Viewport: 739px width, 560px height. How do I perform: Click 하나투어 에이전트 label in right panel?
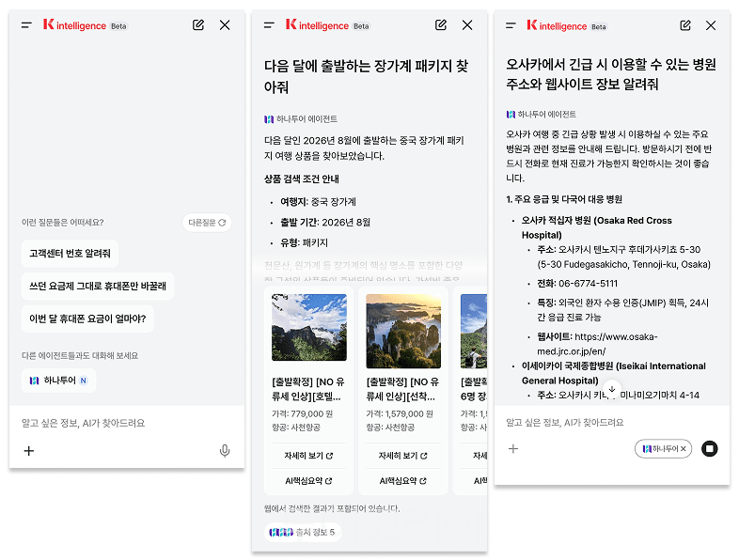(x=541, y=115)
